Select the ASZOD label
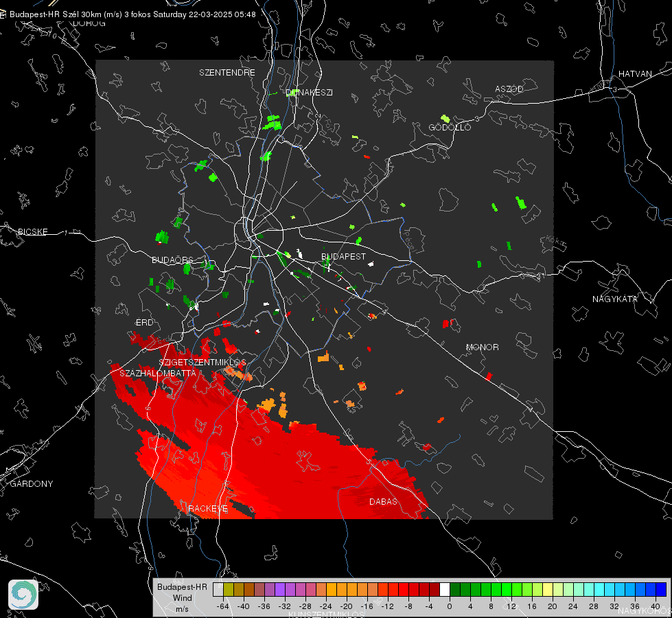The image size is (672, 618). coord(509,89)
